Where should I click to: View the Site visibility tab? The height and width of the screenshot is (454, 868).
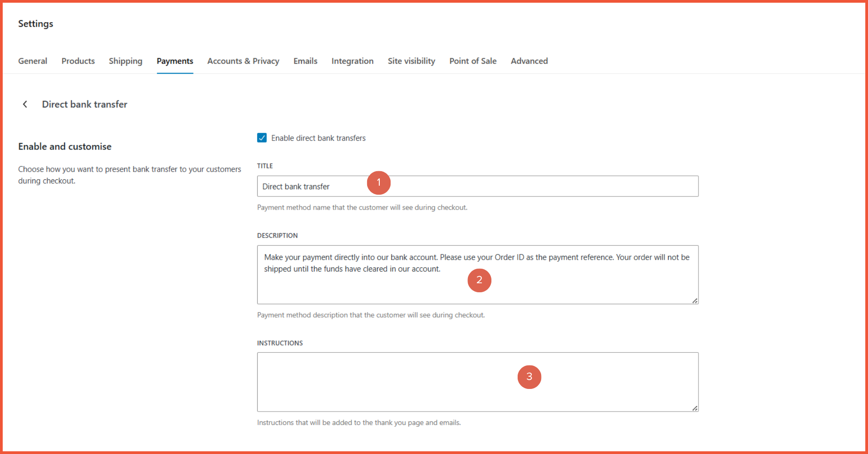click(411, 61)
